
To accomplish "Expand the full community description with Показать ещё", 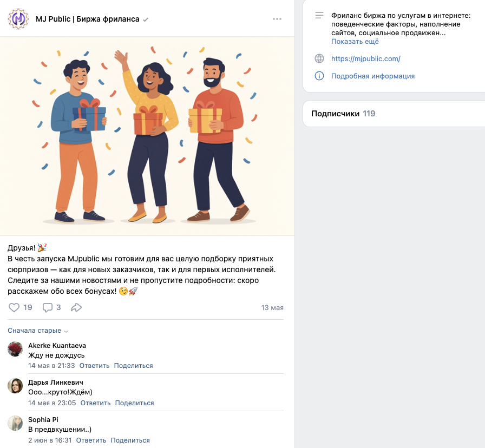I will pyautogui.click(x=355, y=41).
